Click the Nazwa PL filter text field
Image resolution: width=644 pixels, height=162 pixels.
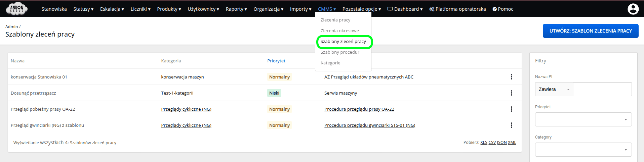pyautogui.click(x=602, y=89)
